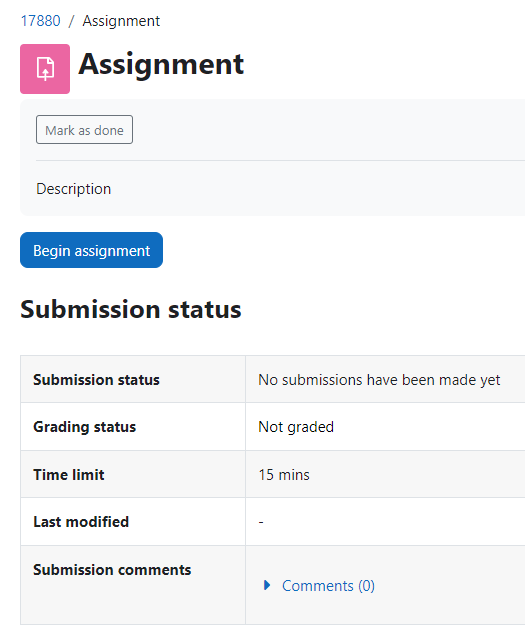Toggle the Mark as done button

85,130
